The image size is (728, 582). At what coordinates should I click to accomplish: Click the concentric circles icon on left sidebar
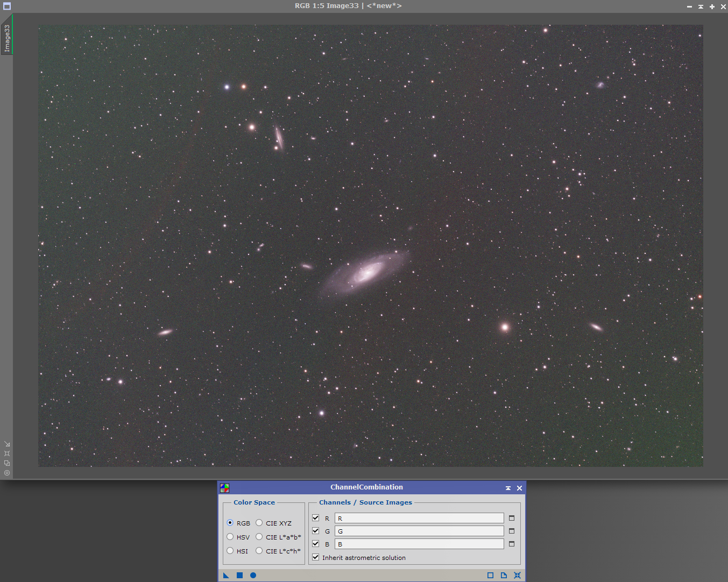click(7, 473)
